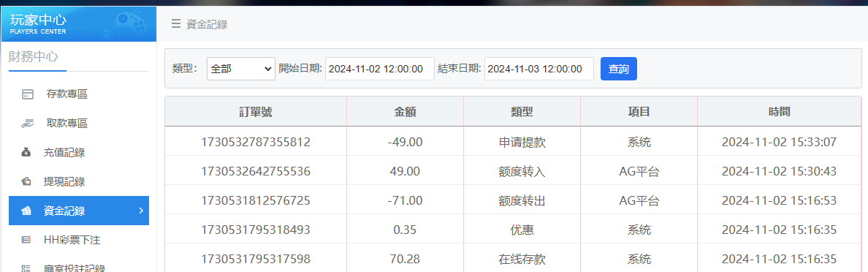
Task: Click the amount -71.00
Action: point(406,200)
